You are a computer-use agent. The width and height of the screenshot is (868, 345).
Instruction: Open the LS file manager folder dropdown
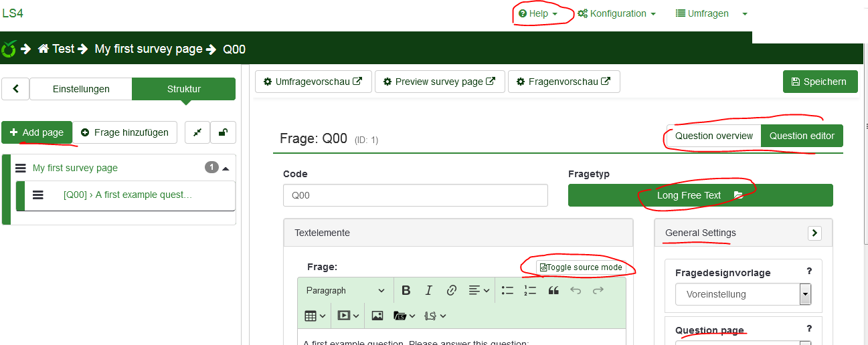(404, 316)
